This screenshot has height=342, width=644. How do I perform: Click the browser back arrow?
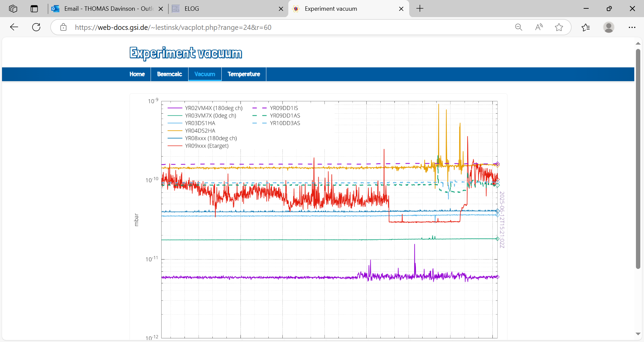[x=14, y=27]
